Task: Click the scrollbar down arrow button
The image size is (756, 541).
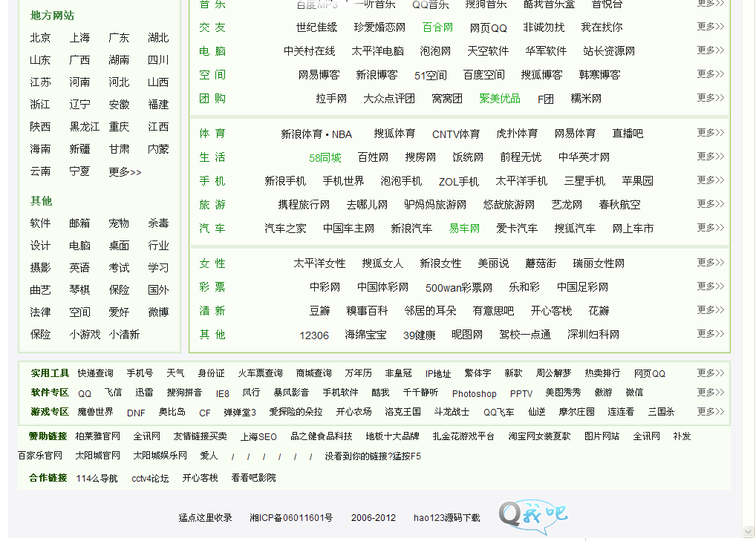Action: tap(749, 532)
